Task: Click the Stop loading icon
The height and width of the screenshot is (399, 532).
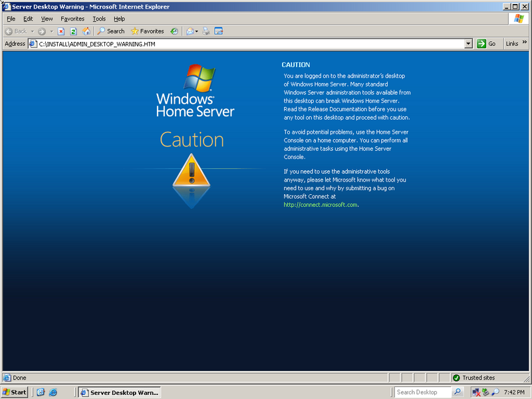Action: coord(61,31)
